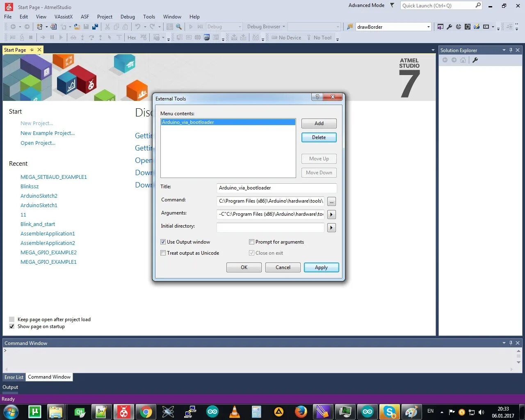Image resolution: width=525 pixels, height=420 pixels.
Task: Click the Find in Files magnifier icon
Action: [179, 27]
